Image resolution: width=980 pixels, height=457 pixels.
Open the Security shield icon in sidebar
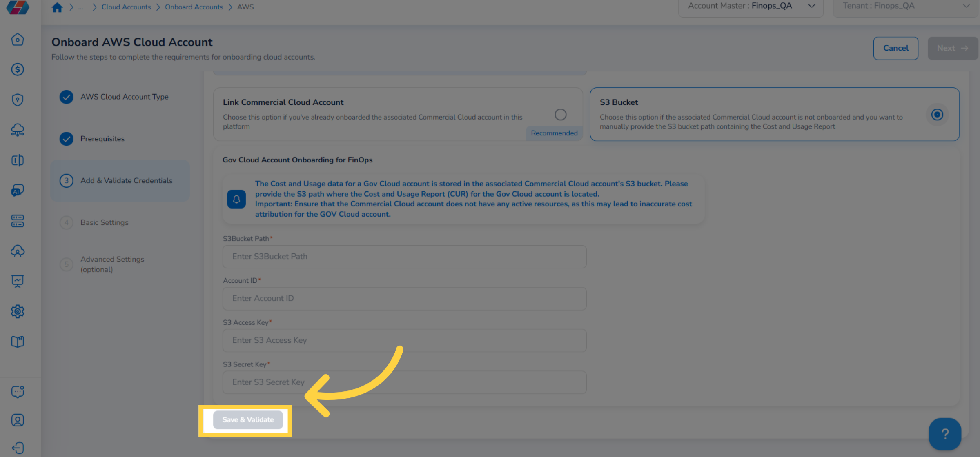[x=18, y=100]
